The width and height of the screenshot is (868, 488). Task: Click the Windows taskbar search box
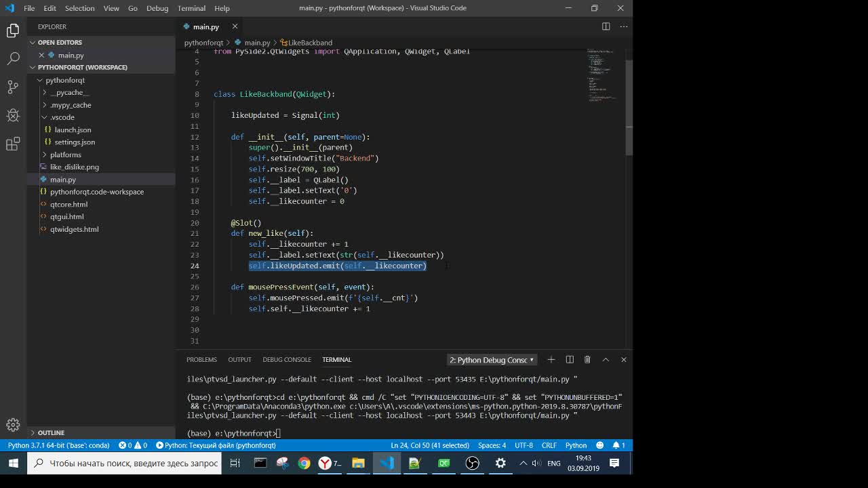tap(125, 463)
